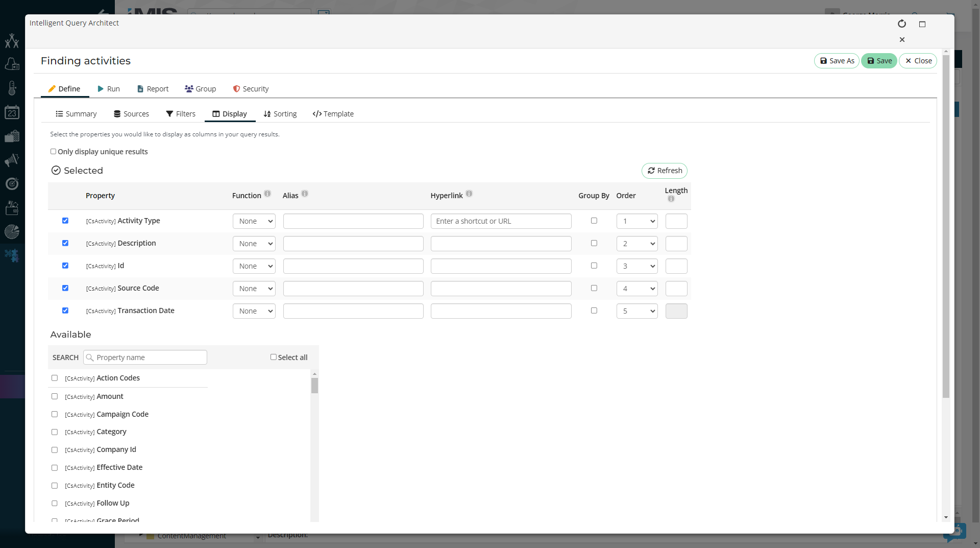The width and height of the screenshot is (980, 548).
Task: Click the Save As button
Action: click(x=837, y=61)
